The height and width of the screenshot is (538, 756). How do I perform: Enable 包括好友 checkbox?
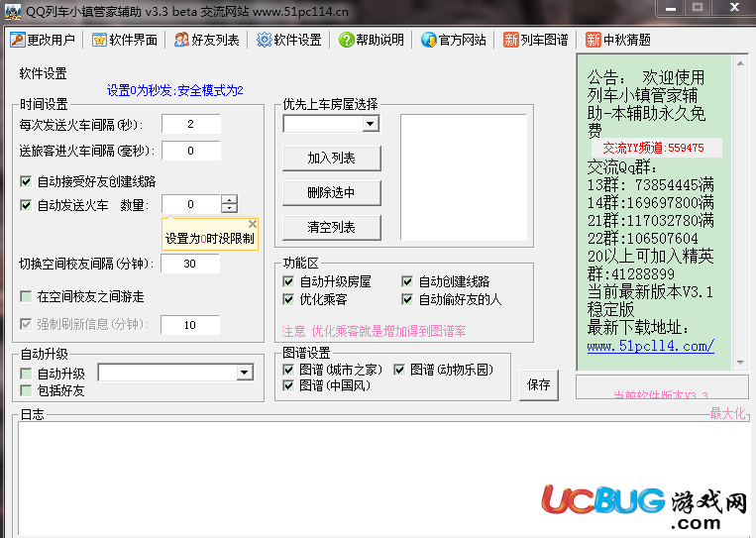click(x=26, y=390)
